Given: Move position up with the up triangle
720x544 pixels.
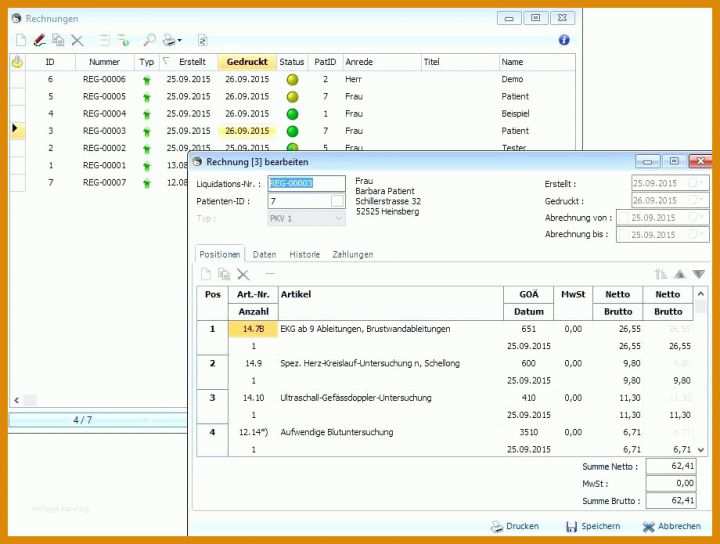Looking at the screenshot, I should click(x=680, y=275).
